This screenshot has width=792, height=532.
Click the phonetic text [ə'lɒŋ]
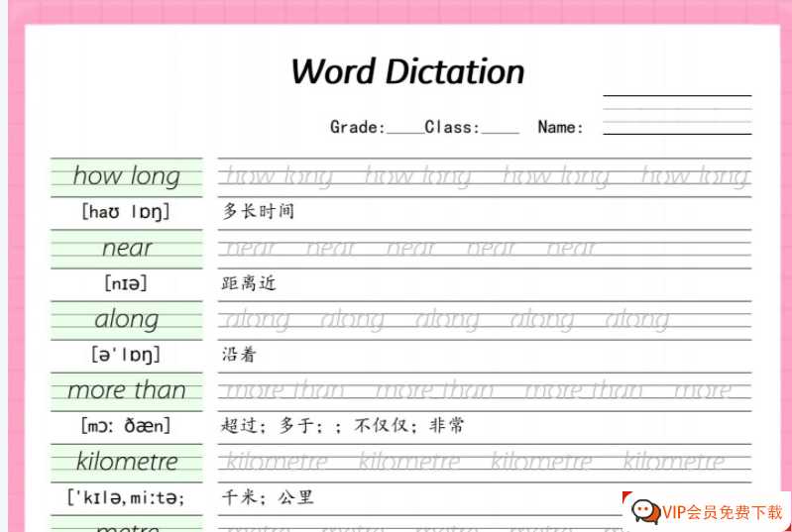point(126,355)
